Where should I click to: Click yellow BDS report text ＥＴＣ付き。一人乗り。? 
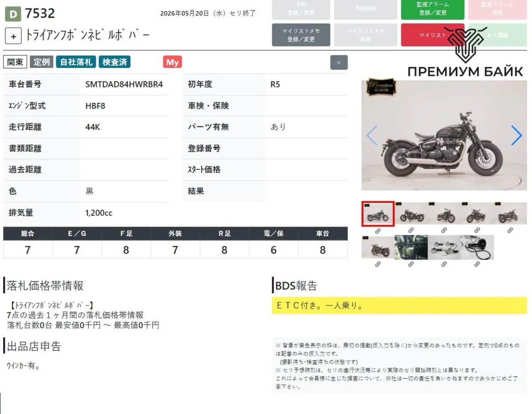pyautogui.click(x=320, y=306)
